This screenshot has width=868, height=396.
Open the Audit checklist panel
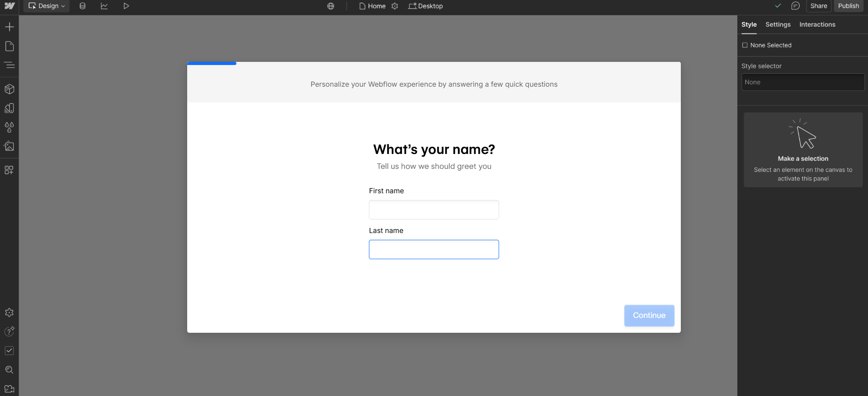click(x=9, y=351)
